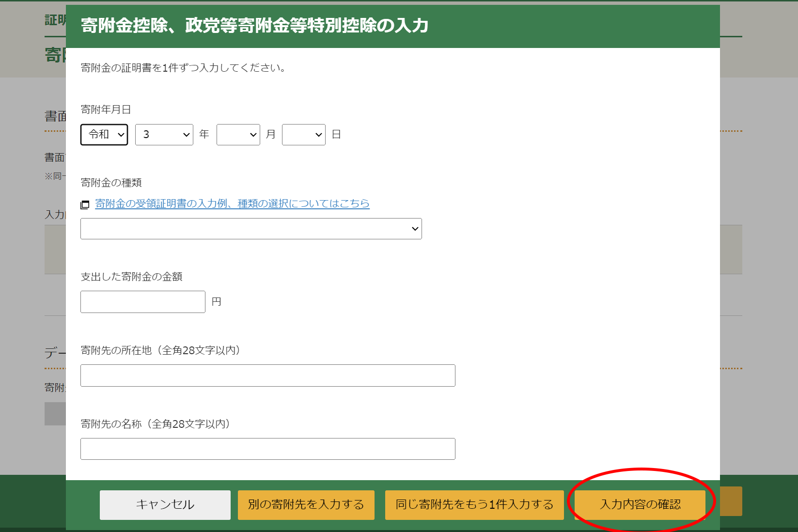Open the year dropdown showing 3

[x=164, y=134]
